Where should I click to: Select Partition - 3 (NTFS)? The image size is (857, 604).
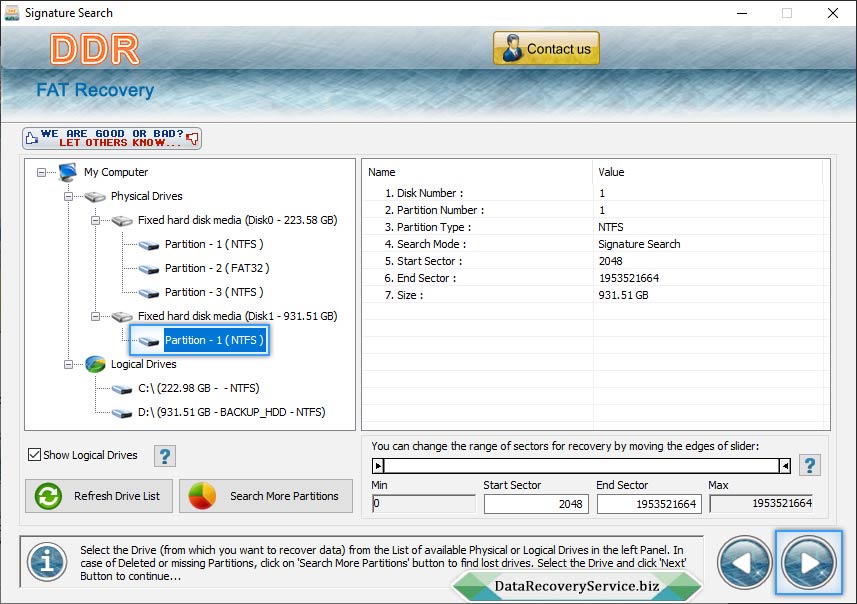214,292
